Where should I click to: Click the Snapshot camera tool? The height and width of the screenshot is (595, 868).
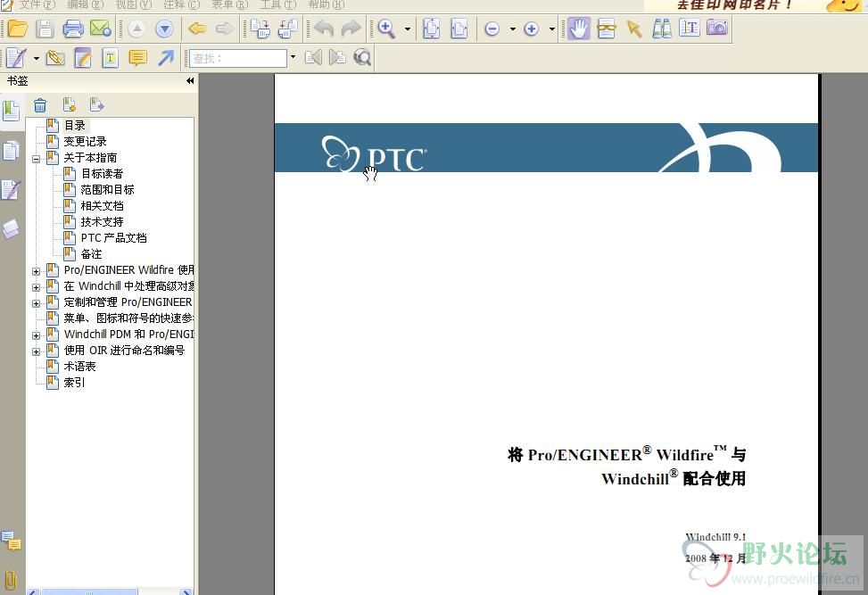[717, 29]
